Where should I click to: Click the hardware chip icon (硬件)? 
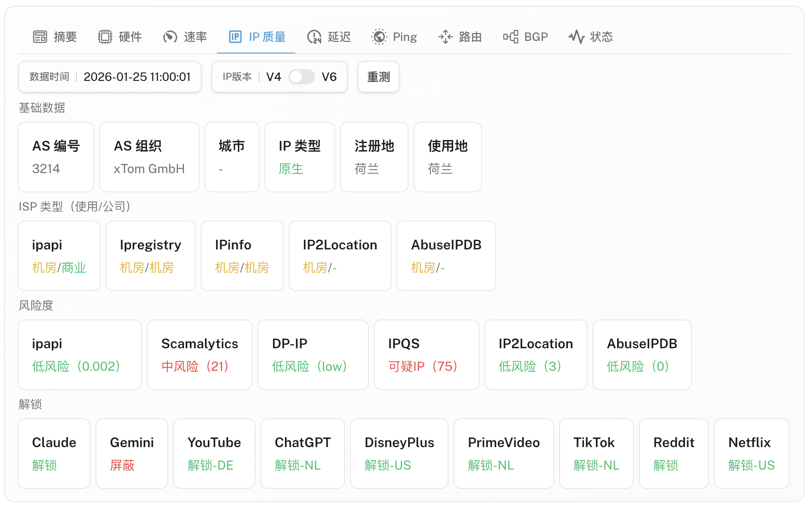[x=105, y=37]
